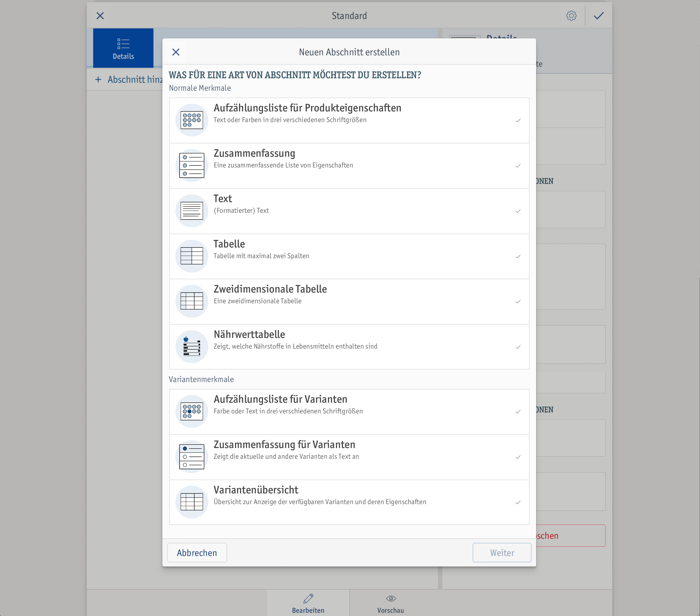This screenshot has width=700, height=616.
Task: Tick checkmark for Nährwerttabelle row
Action: click(518, 347)
